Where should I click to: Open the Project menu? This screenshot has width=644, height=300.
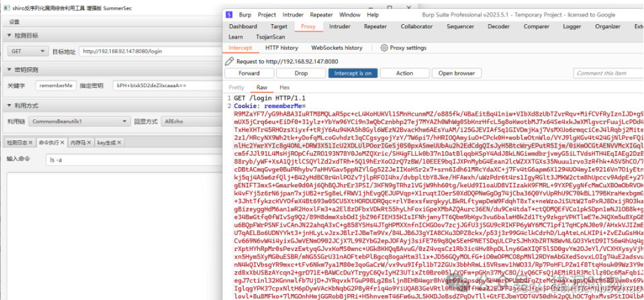267,15
